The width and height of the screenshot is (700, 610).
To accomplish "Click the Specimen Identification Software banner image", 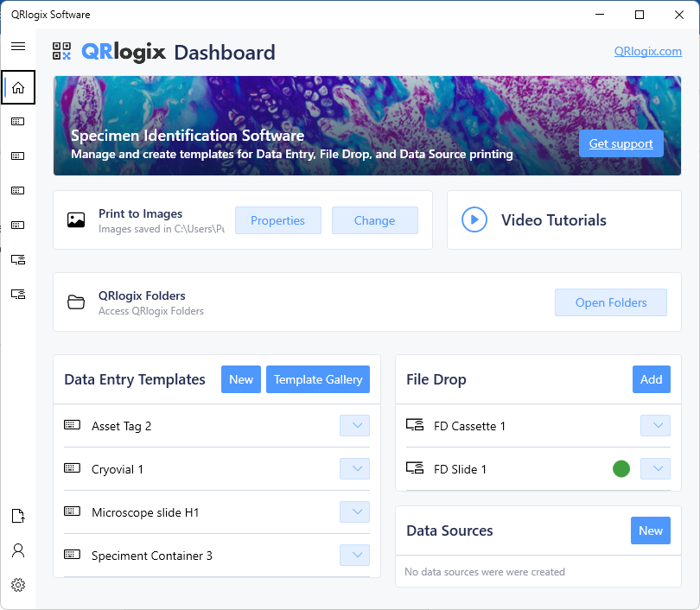I will [367, 125].
